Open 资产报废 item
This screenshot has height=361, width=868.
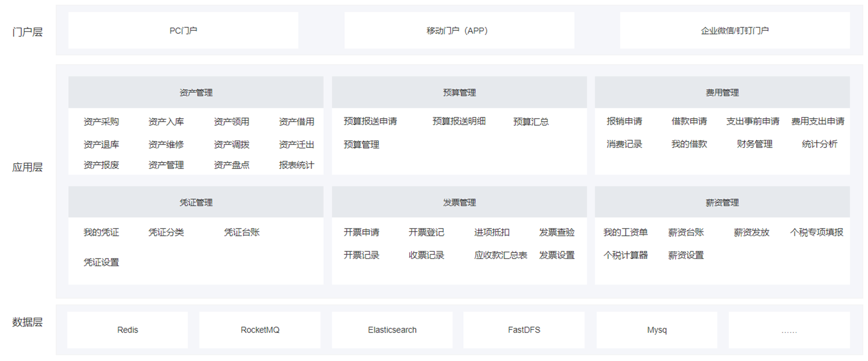coord(101,165)
